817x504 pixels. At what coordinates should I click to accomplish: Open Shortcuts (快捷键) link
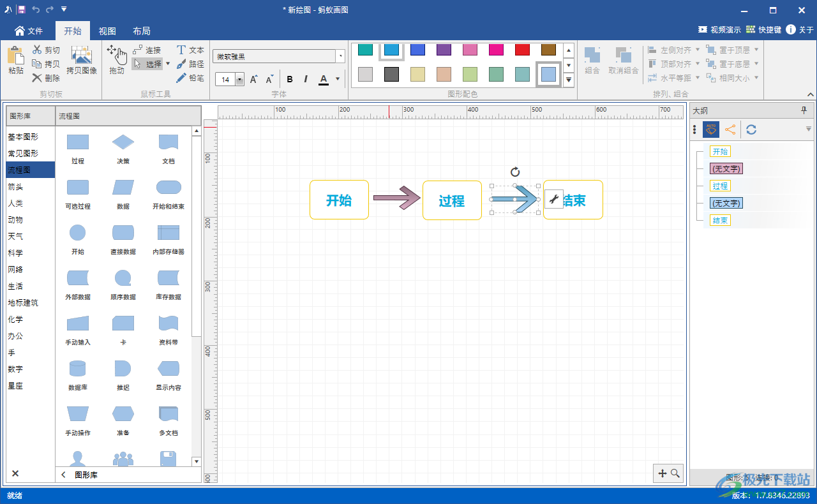(x=763, y=29)
